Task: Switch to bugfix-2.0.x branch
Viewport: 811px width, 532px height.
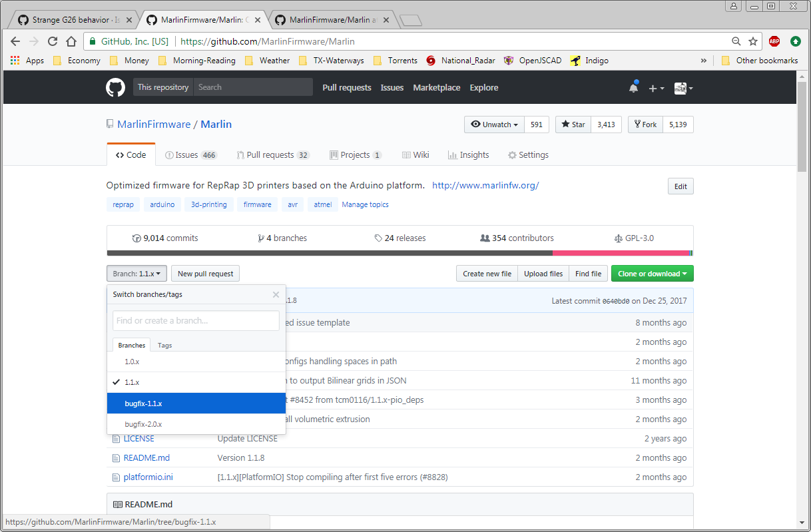Action: [196, 424]
